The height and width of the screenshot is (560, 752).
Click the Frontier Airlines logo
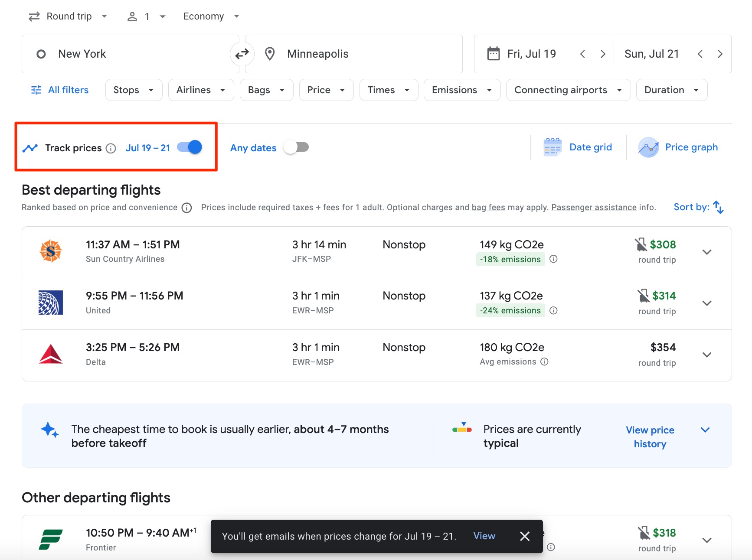[x=51, y=540]
